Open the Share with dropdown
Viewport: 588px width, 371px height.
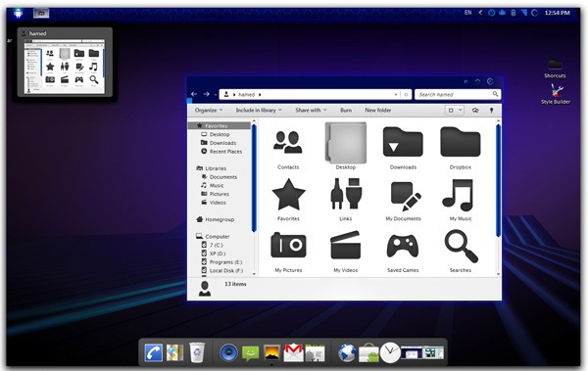(x=311, y=111)
